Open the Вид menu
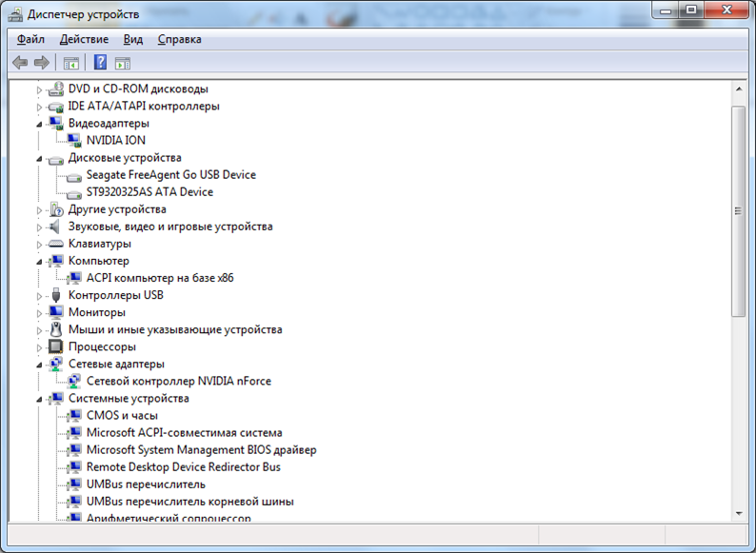The width and height of the screenshot is (756, 553). (x=133, y=39)
